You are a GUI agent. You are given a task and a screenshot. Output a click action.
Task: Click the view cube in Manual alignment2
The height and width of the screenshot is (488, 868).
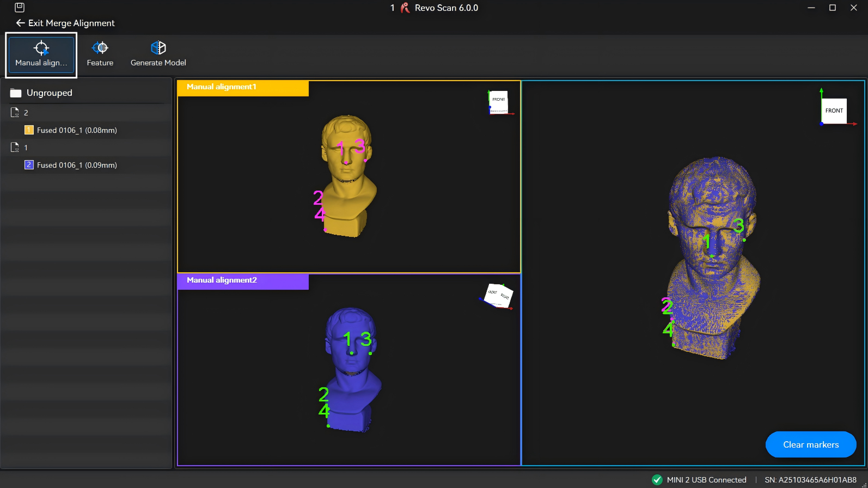click(x=498, y=296)
